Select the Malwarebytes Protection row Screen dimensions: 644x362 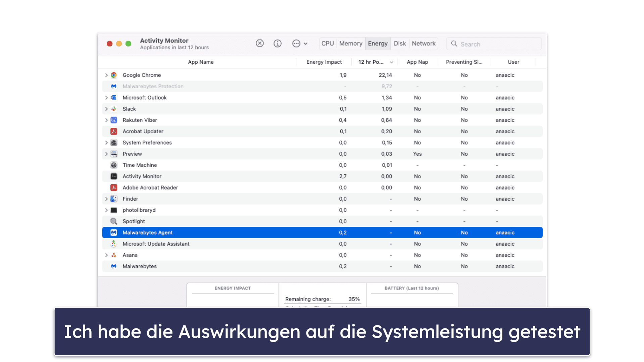point(322,86)
